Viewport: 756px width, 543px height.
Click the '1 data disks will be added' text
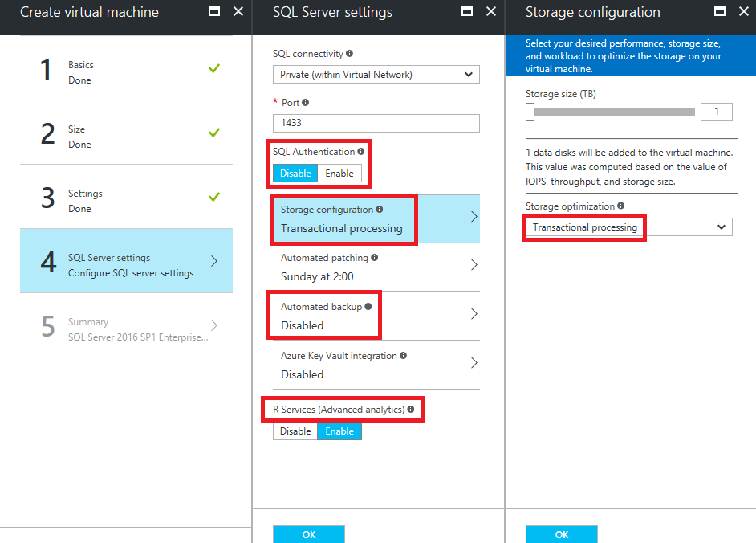[x=629, y=167]
